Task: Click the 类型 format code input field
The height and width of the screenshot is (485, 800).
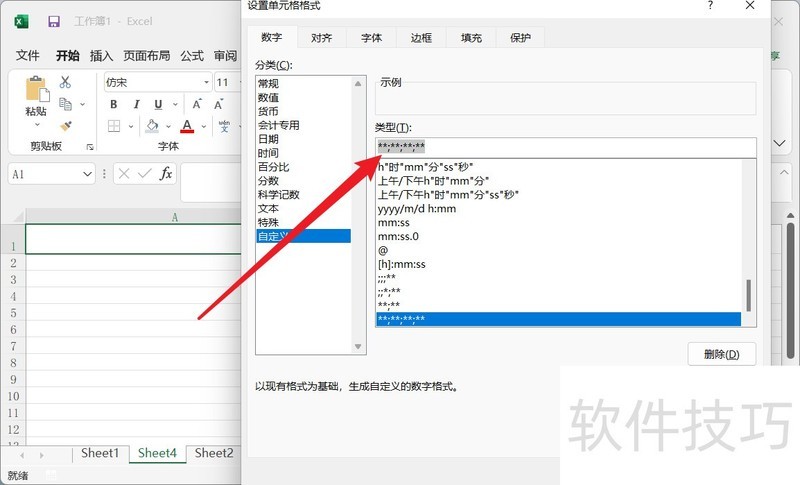Action: point(565,148)
